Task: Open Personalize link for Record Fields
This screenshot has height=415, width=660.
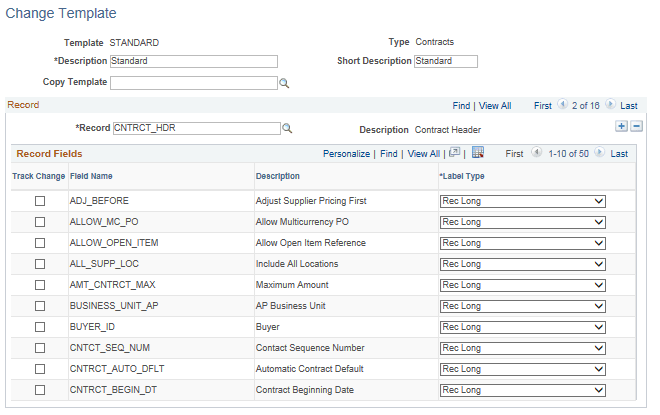Action: 346,154
